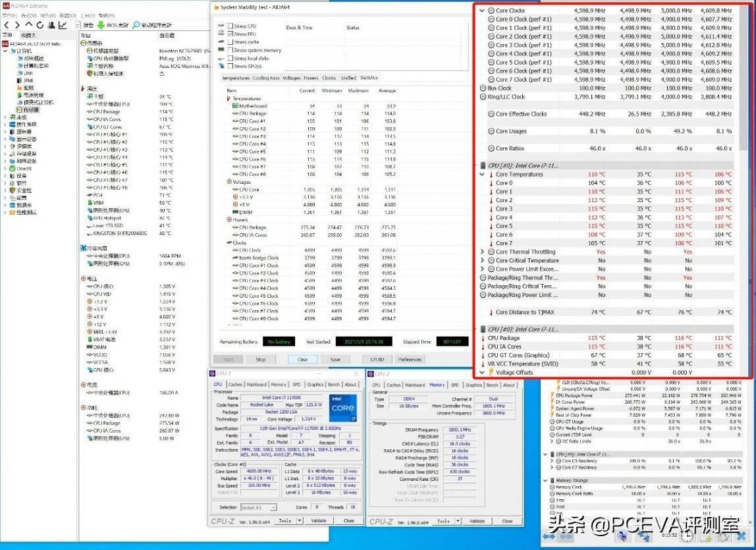
Task: Switch to Cooling Fans tab in stability test
Action: click(266, 78)
